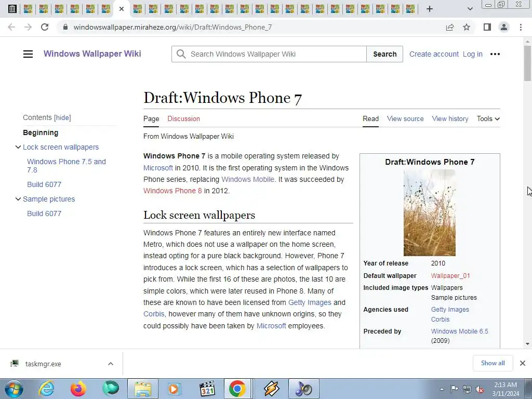Click in the Search Windows Wallpaper Wiki field

[269, 54]
